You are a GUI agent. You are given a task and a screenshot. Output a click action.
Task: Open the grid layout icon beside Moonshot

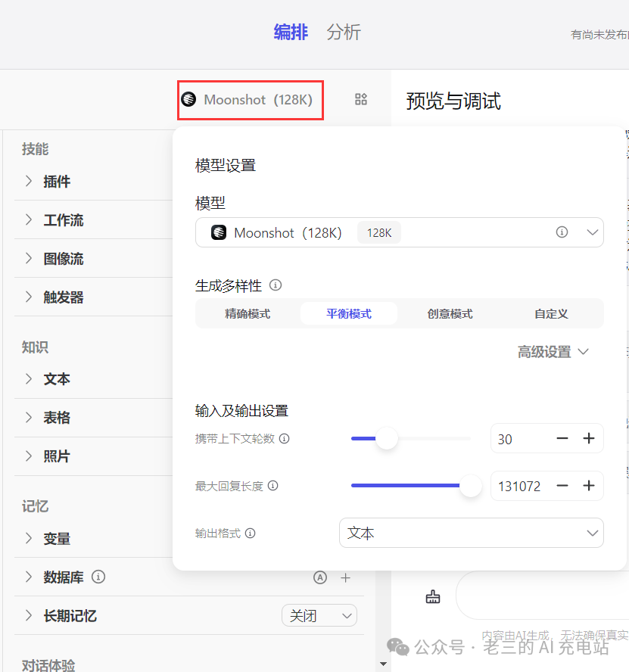point(361,99)
